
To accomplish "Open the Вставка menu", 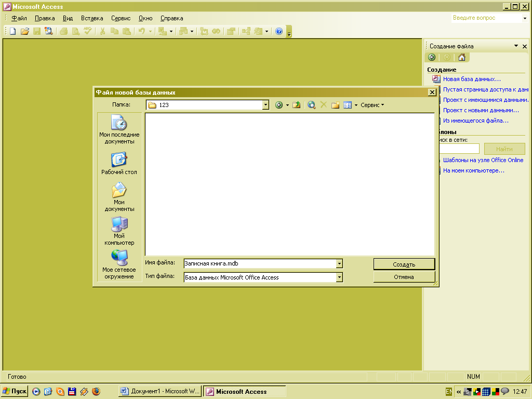I will click(x=92, y=18).
